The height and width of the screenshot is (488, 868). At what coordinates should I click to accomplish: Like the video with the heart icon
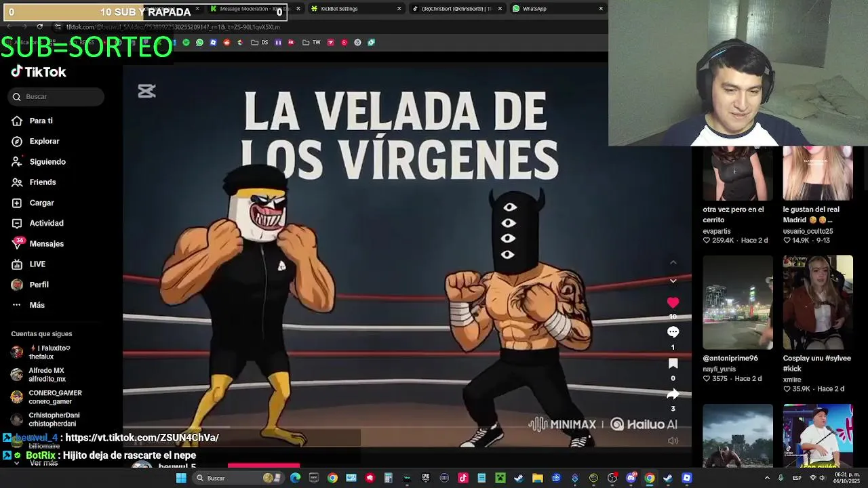(673, 302)
